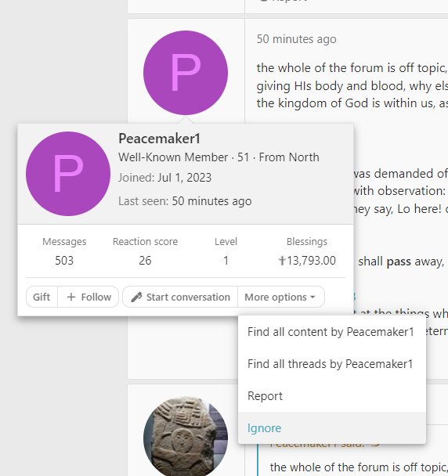Image resolution: width=448 pixels, height=476 pixels.
Task: Click the large purple P avatar in post
Action: click(x=186, y=73)
